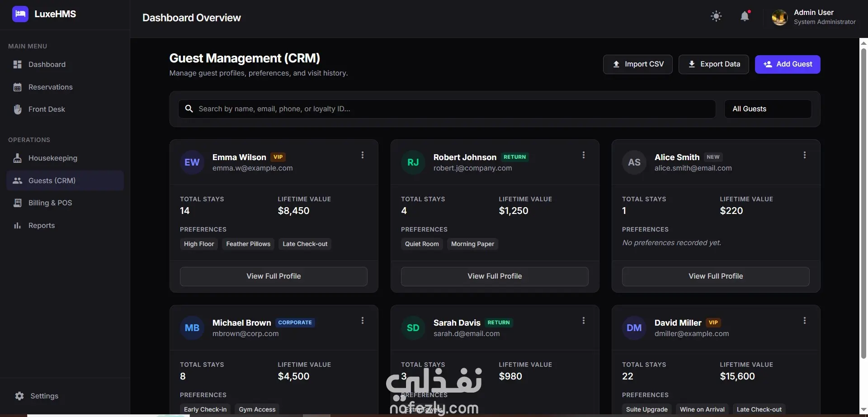Open David Miller's three-dot menu
The height and width of the screenshot is (417, 868).
click(x=805, y=321)
